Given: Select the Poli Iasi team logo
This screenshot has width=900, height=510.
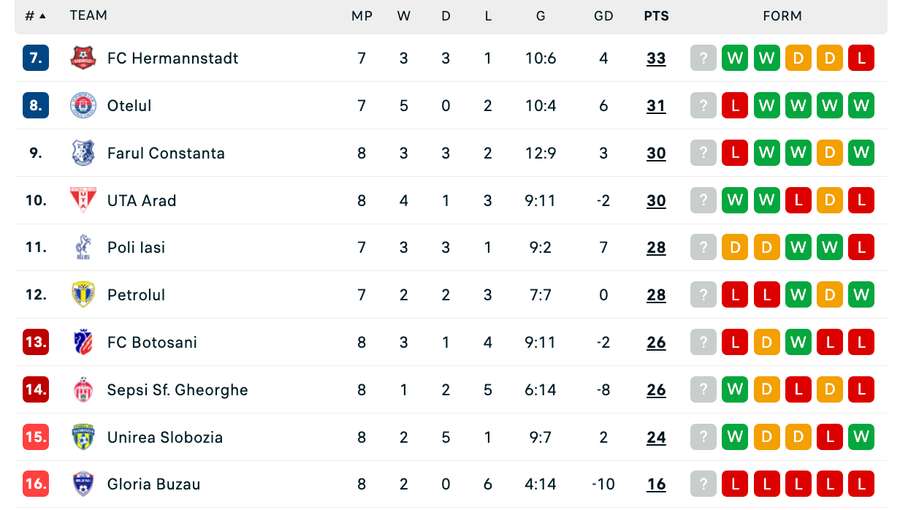Looking at the screenshot, I should [x=83, y=247].
